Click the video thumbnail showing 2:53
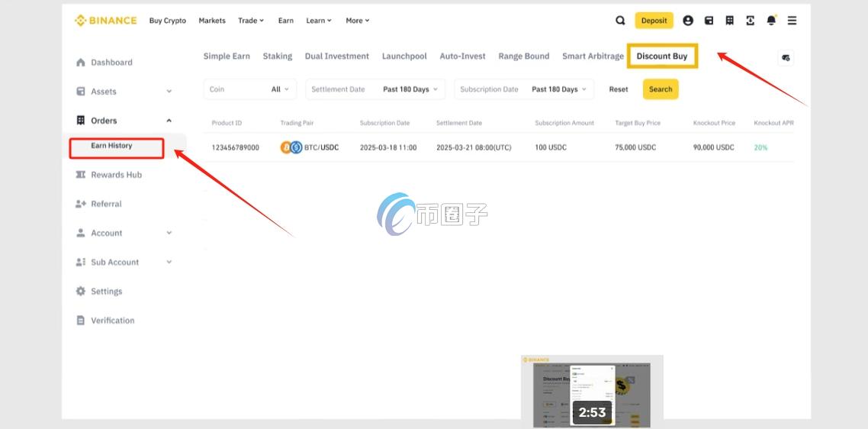 coord(593,392)
